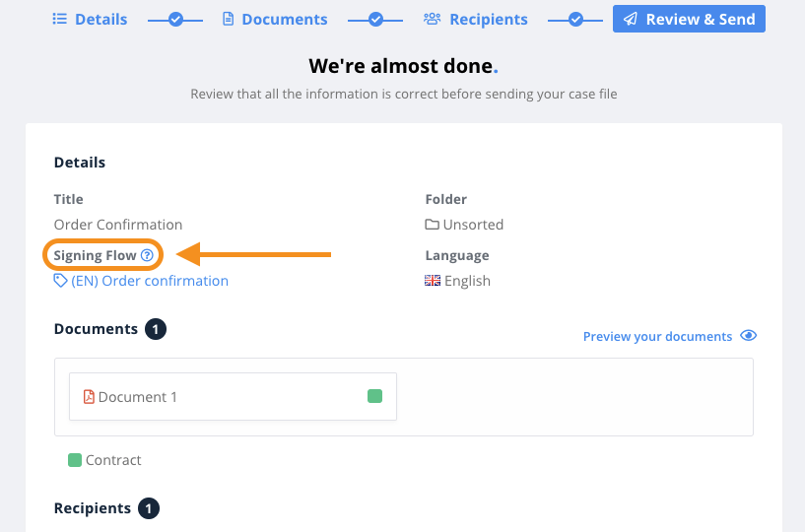The height and width of the screenshot is (532, 805).
Task: Select the Document 1 card
Action: point(234,396)
